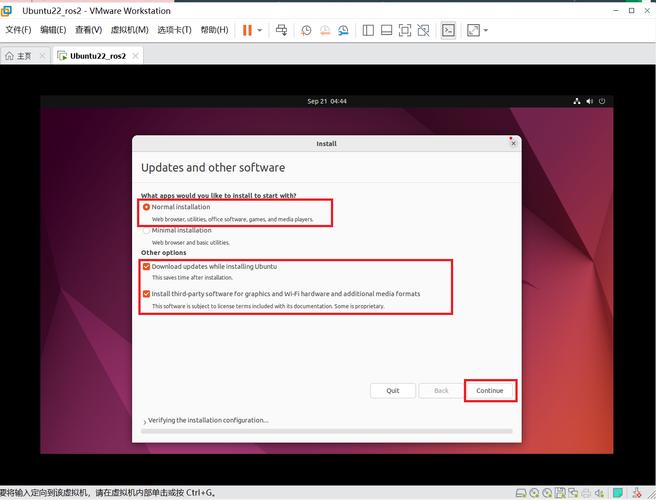
Task: Click the sound card status icon
Action: pos(599,493)
